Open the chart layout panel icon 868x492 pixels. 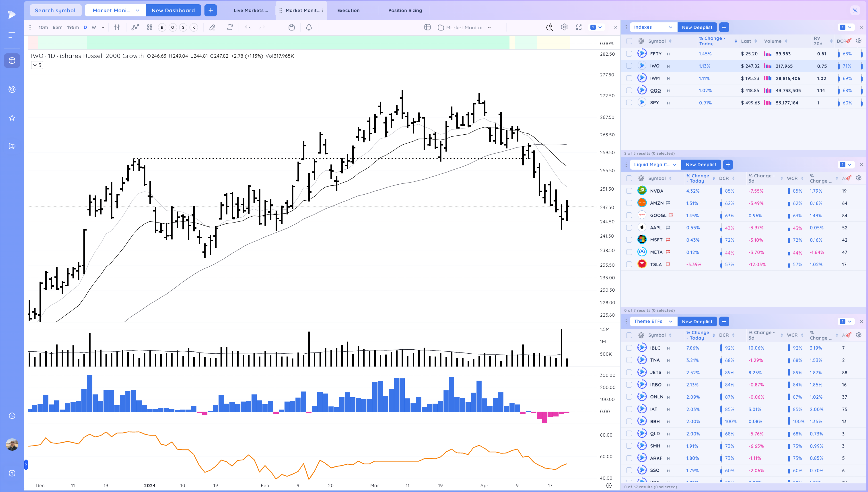pos(427,27)
